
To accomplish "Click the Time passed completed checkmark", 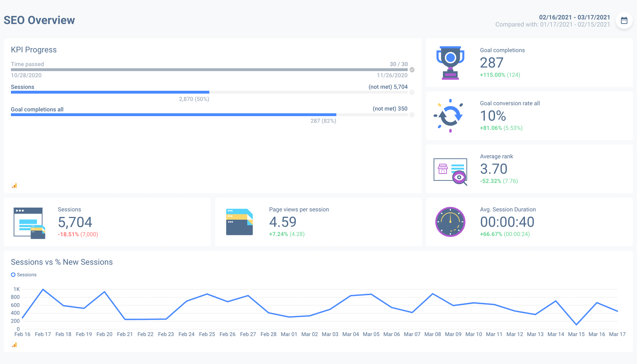I will click(412, 70).
